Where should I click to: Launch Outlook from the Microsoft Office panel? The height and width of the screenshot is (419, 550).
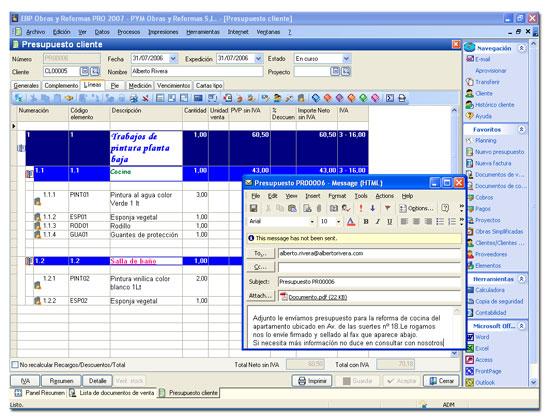tap(484, 383)
